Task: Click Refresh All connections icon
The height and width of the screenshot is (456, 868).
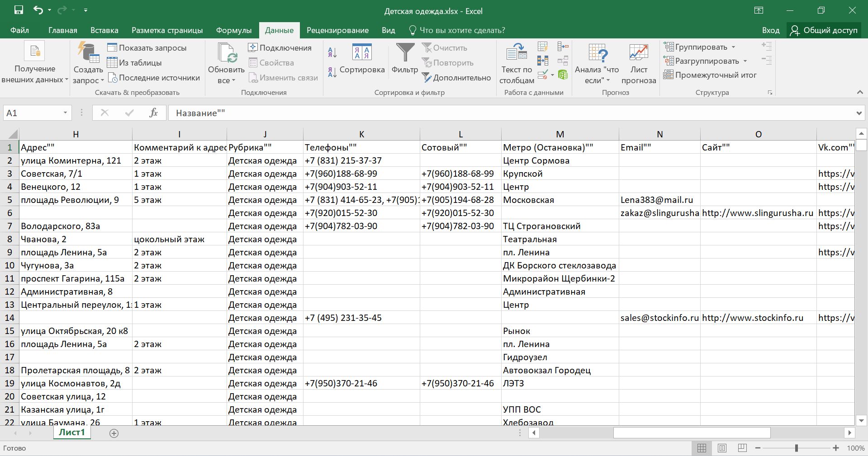Action: [x=226, y=53]
